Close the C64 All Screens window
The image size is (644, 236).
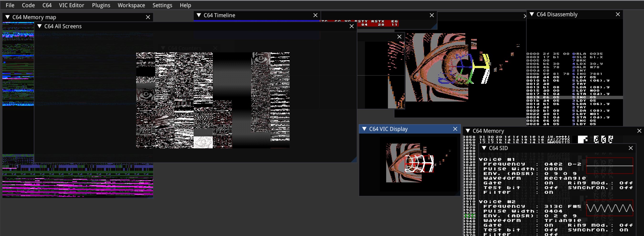352,26
